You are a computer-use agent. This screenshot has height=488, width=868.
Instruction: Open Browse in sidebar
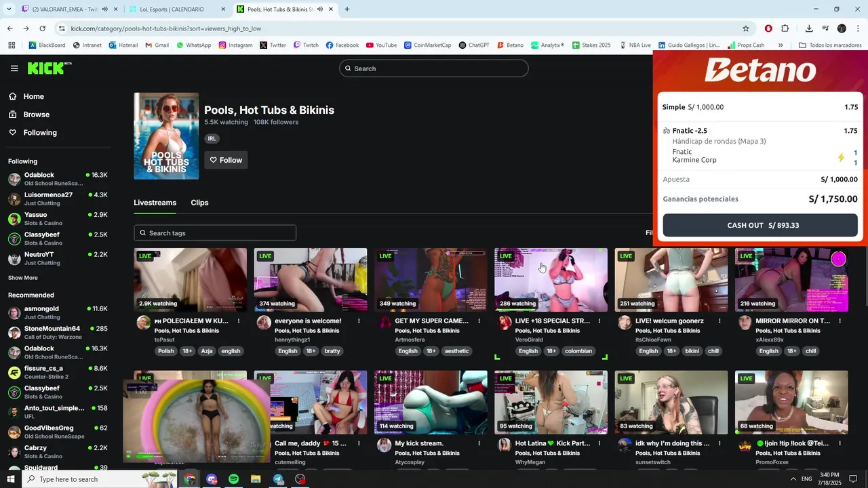click(x=36, y=115)
